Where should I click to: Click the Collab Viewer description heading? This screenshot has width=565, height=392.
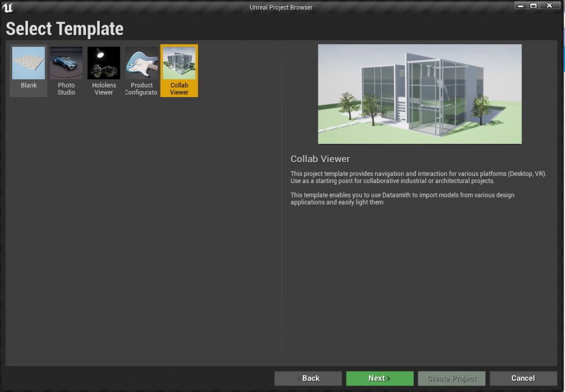320,159
